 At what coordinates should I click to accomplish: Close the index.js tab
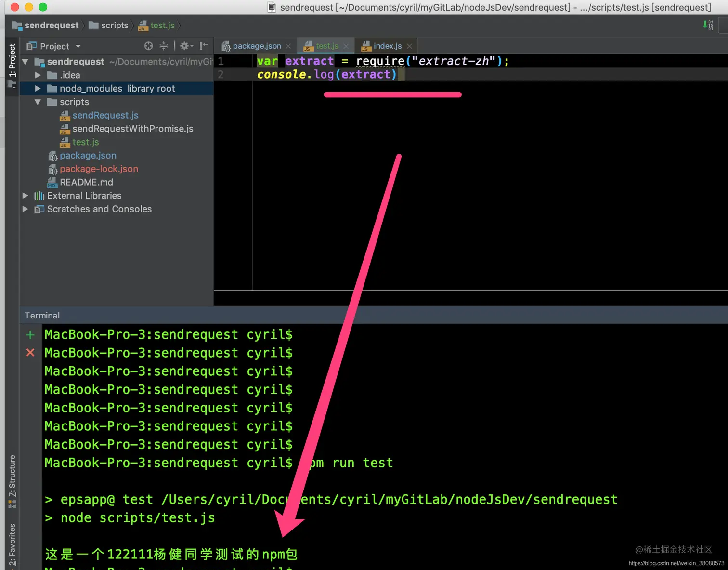point(409,46)
